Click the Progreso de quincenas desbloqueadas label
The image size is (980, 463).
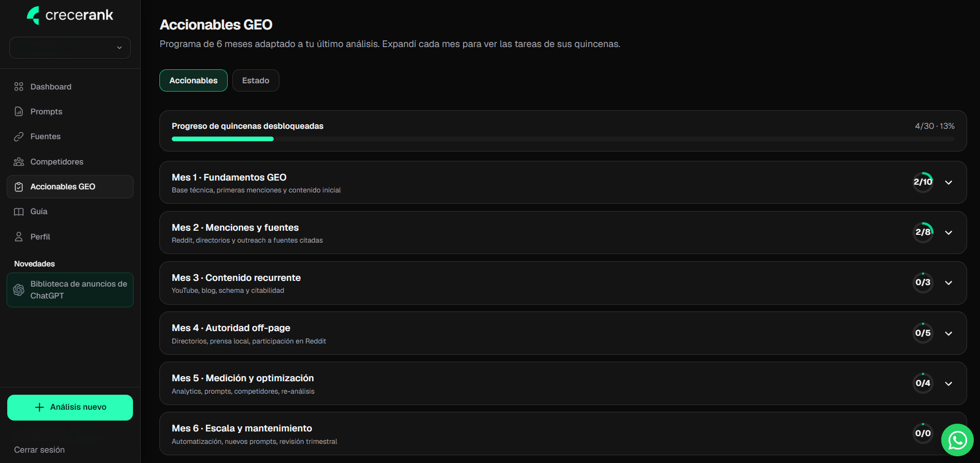pos(247,126)
